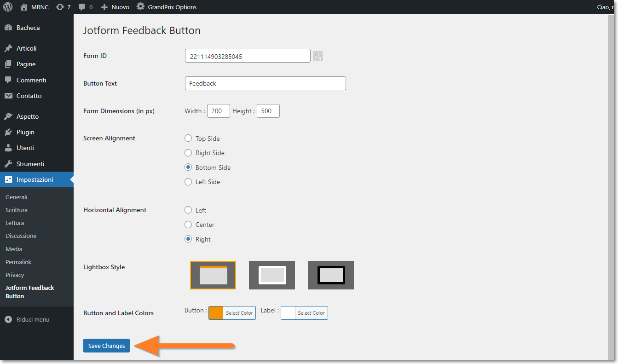The width and height of the screenshot is (618, 364).
Task: Go to Permalink settings submenu
Action: pyautogui.click(x=18, y=262)
